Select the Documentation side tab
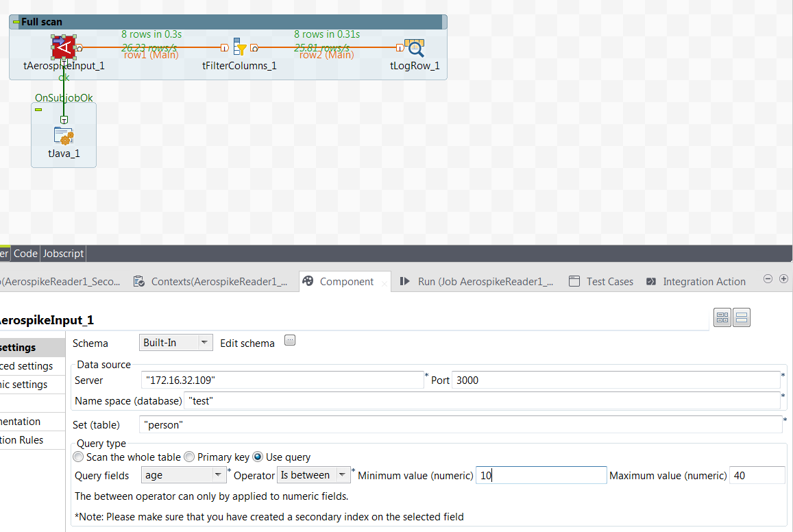The height and width of the screenshot is (532, 793). pyautogui.click(x=32, y=421)
